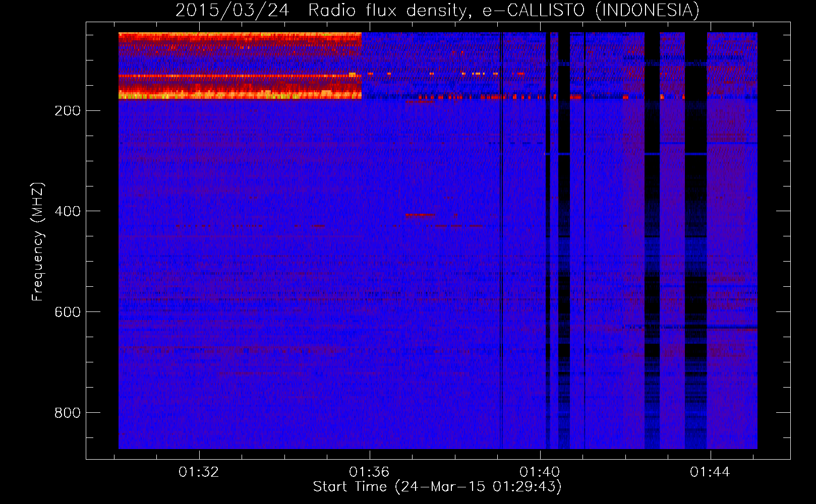Click the 01:36 time axis label
Viewport: 816px width, 504px height.
pos(369,472)
